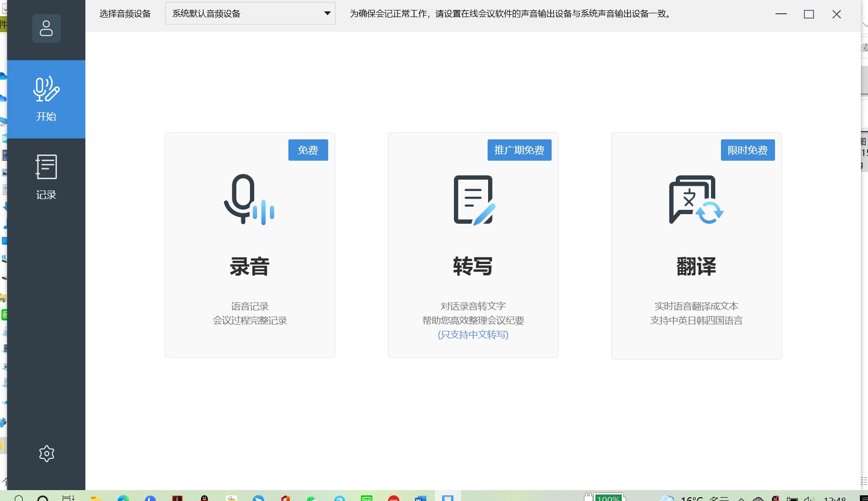Minimize the application window
This screenshot has height=501, width=868.
781,14
